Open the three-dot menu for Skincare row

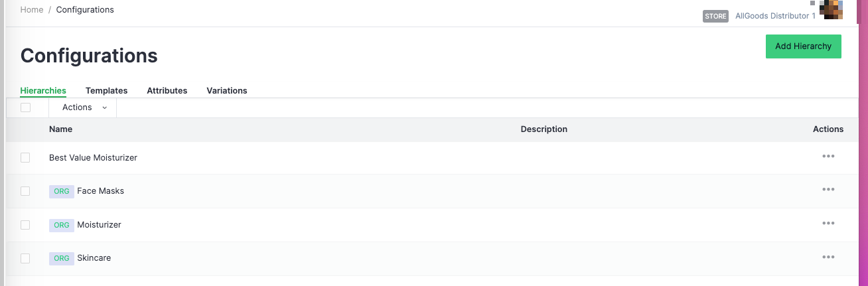(x=828, y=257)
